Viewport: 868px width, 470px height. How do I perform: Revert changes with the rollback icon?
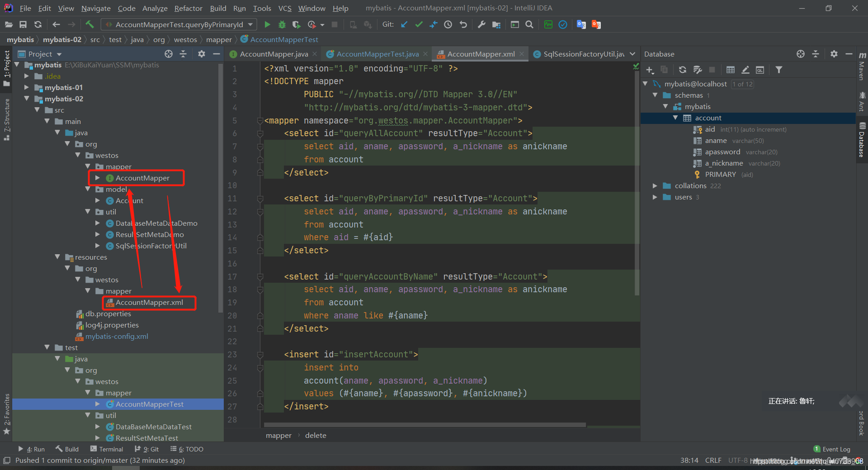463,24
